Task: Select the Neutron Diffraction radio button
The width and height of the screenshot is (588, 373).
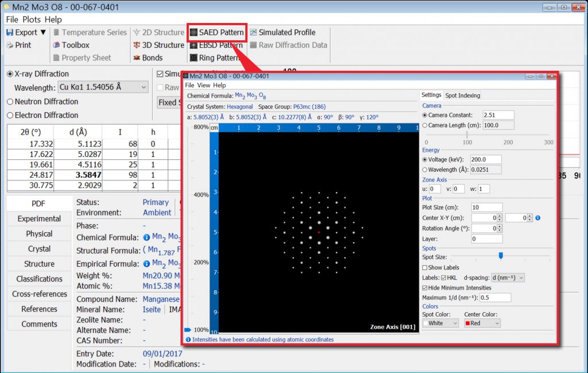Action: click(10, 102)
